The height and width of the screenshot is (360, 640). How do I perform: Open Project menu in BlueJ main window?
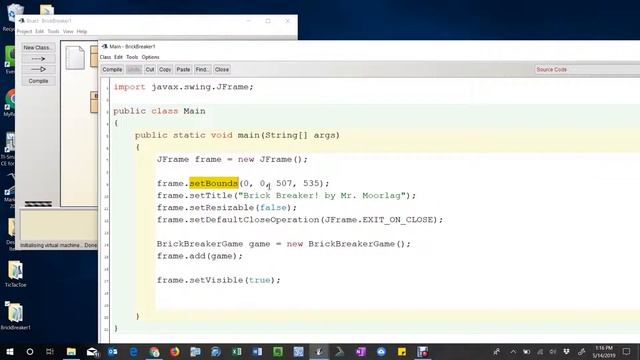pyautogui.click(x=24, y=31)
